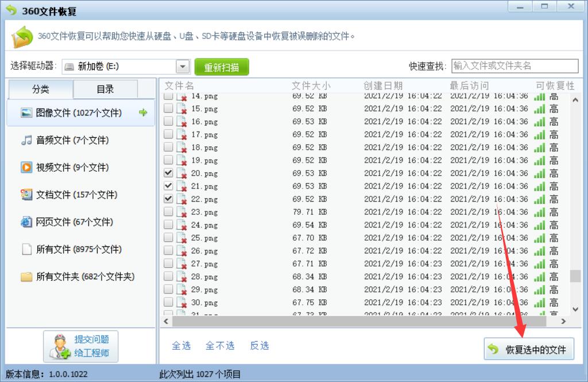The image size is (588, 382).
Task: Click 反选 to invert selection
Action: pyautogui.click(x=260, y=346)
